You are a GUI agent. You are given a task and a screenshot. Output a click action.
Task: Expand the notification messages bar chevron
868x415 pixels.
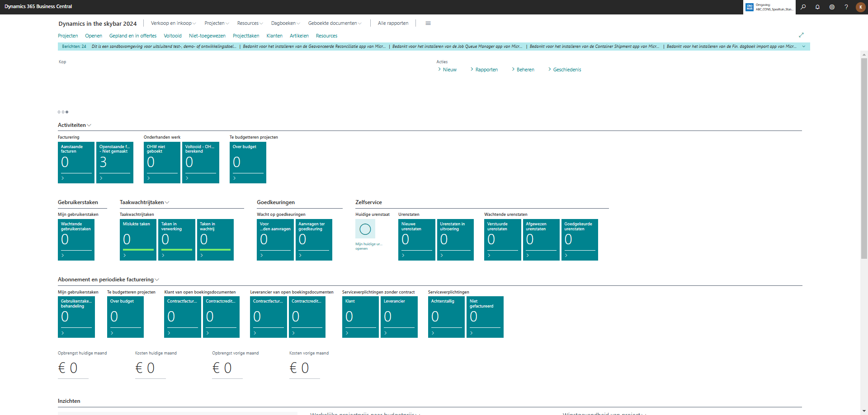pyautogui.click(x=804, y=47)
